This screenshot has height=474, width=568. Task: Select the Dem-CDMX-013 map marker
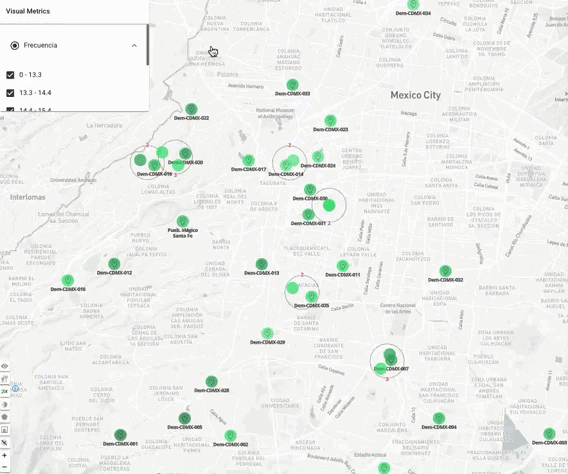point(262,264)
